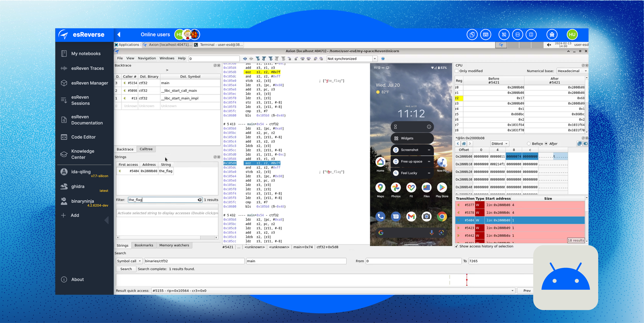
Task: Open the virtual keyboard icon in header
Action: [485, 35]
